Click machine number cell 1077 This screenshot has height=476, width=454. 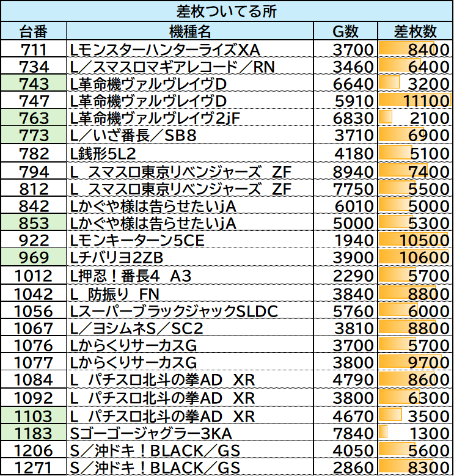pyautogui.click(x=34, y=361)
